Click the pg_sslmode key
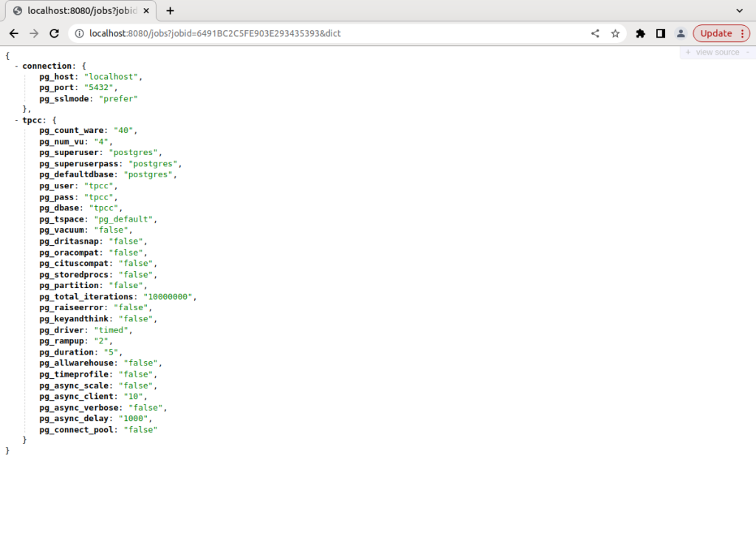This screenshot has width=756, height=551. click(x=64, y=98)
